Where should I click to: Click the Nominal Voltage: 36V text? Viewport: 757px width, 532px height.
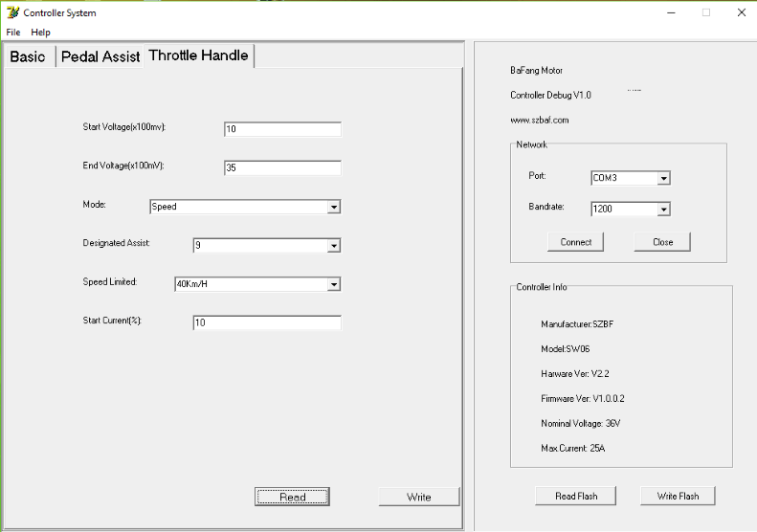pyautogui.click(x=580, y=423)
